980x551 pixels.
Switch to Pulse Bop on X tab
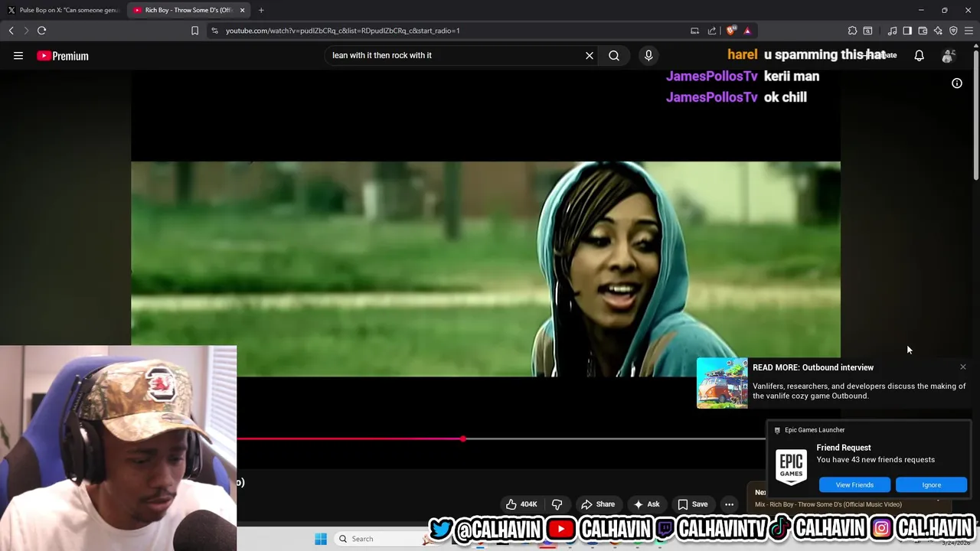[x=64, y=10]
